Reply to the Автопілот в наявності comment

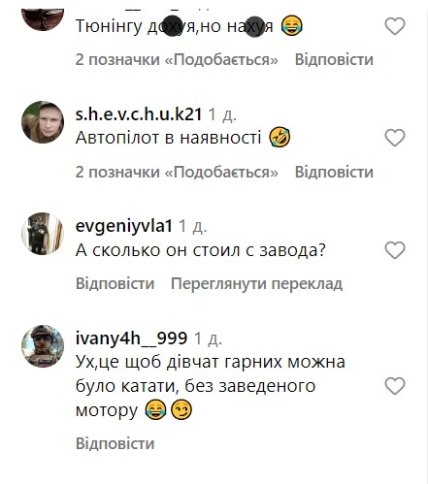point(334,172)
